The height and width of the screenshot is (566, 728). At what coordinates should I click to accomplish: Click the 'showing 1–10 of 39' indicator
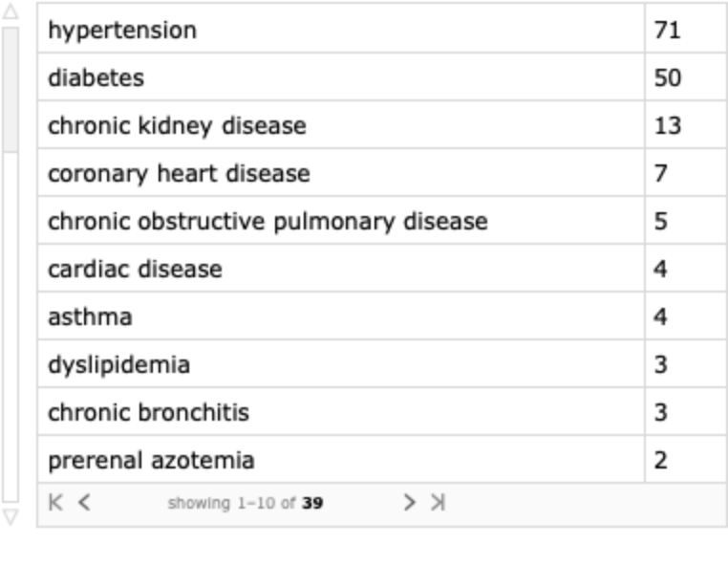click(245, 503)
